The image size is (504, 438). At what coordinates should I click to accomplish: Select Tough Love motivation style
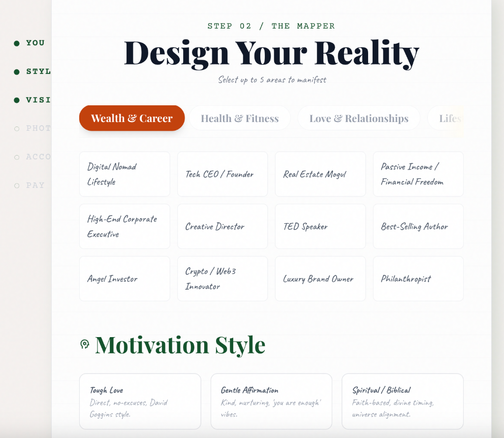140,402
